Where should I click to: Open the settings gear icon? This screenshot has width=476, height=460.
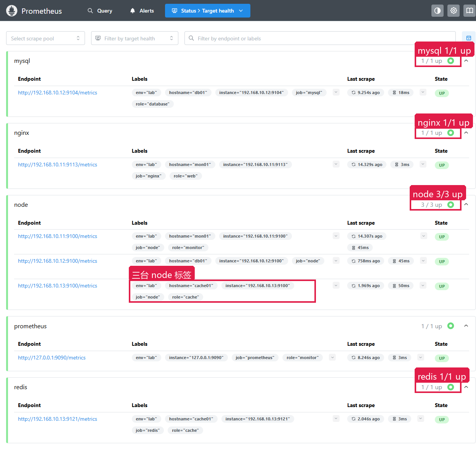pyautogui.click(x=454, y=11)
